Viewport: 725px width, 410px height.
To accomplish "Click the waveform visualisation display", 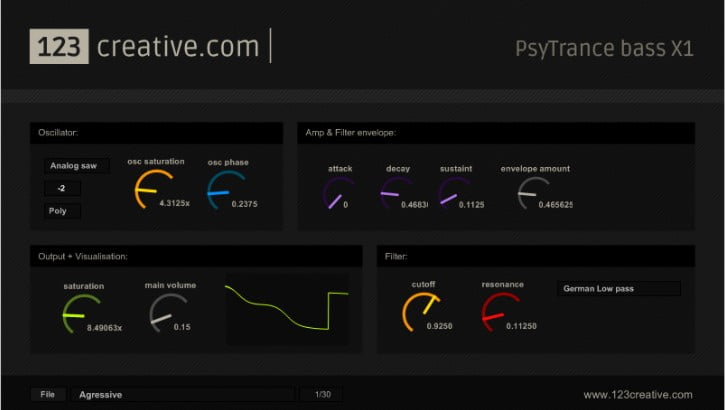I will 287,309.
